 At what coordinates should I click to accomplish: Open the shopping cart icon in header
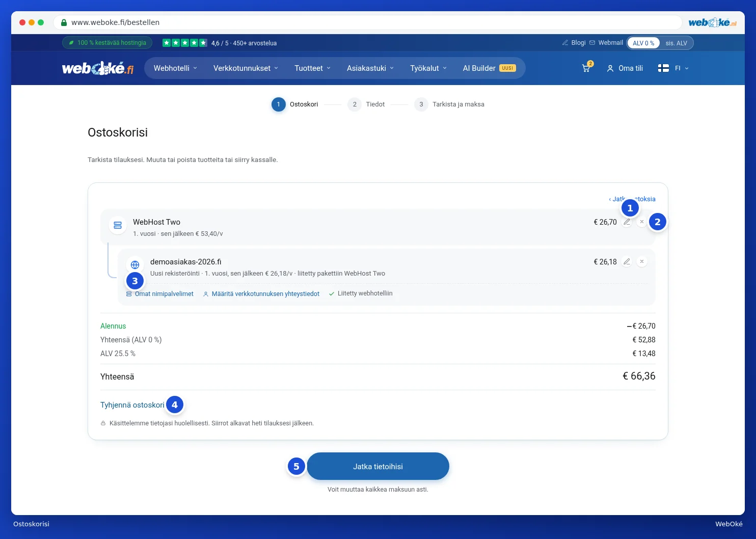586,68
